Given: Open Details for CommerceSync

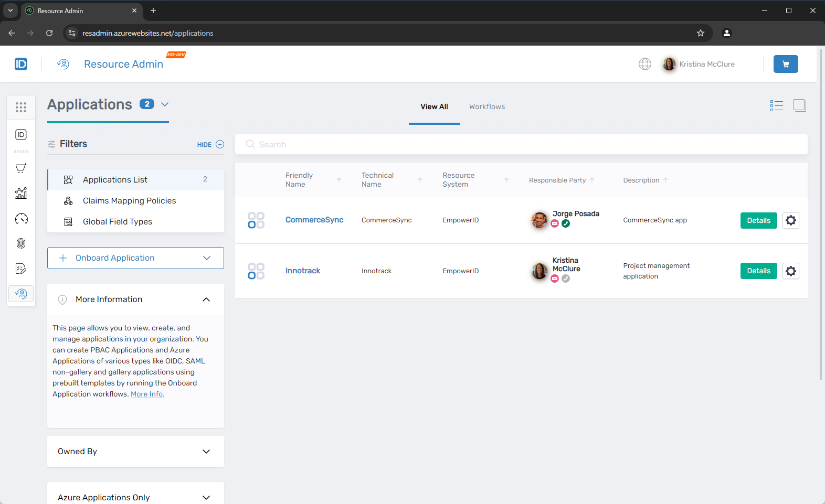Looking at the screenshot, I should click(x=758, y=220).
